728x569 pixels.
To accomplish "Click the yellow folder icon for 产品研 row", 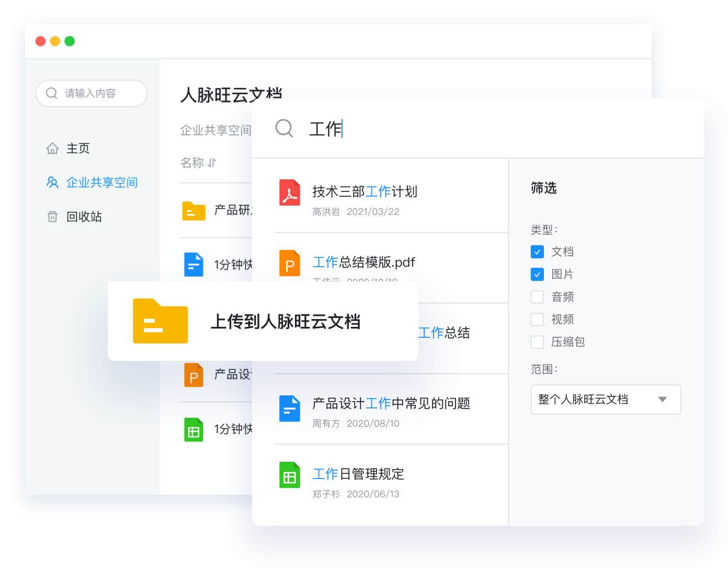I will [194, 211].
